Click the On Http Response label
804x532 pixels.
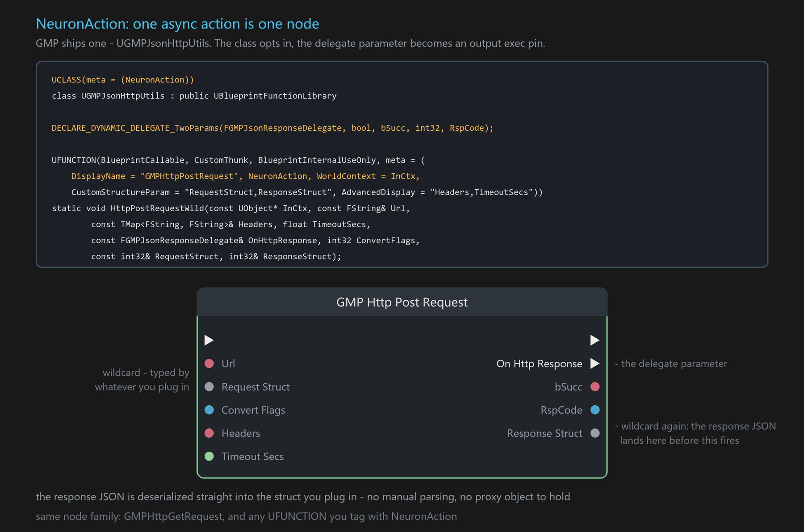click(x=539, y=364)
